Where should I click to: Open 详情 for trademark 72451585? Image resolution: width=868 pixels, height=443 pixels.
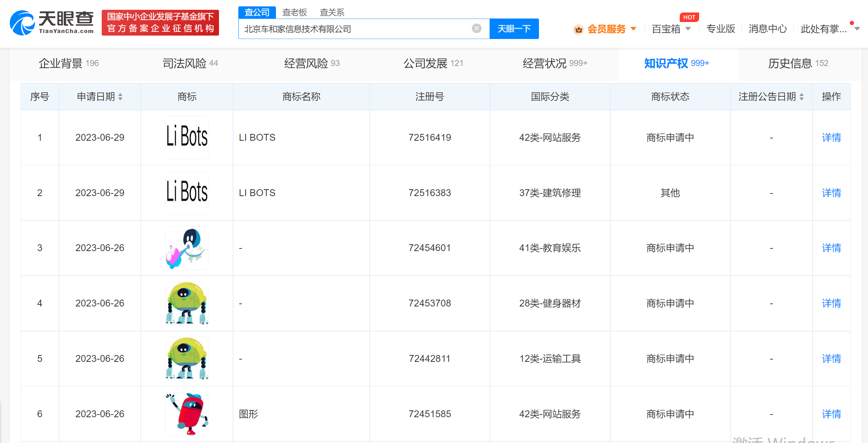click(x=831, y=414)
